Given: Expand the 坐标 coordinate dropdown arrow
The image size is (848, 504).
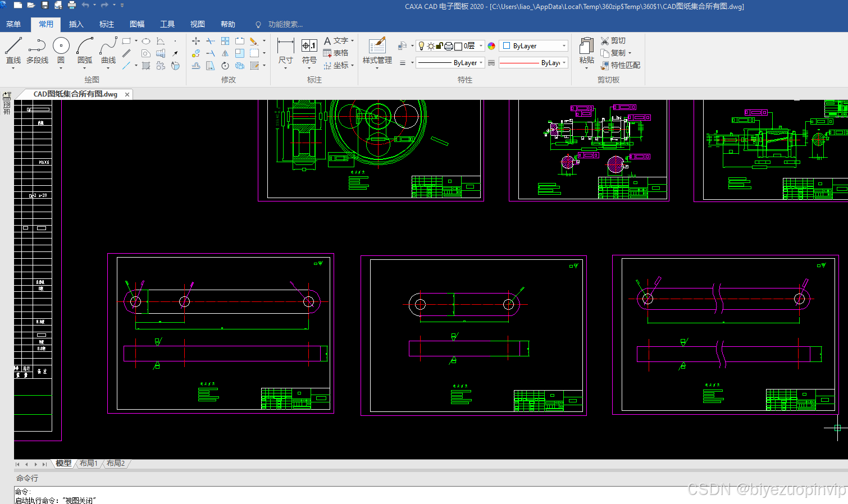Looking at the screenshot, I should pos(352,66).
